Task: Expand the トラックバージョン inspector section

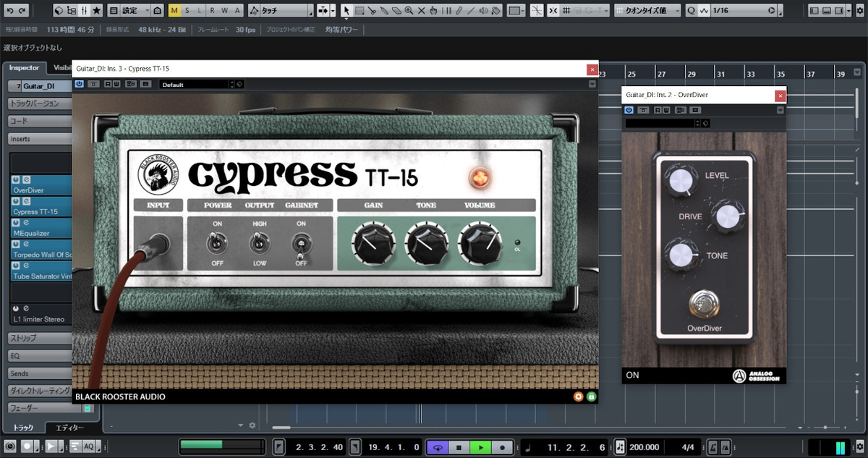Action: click(40, 103)
